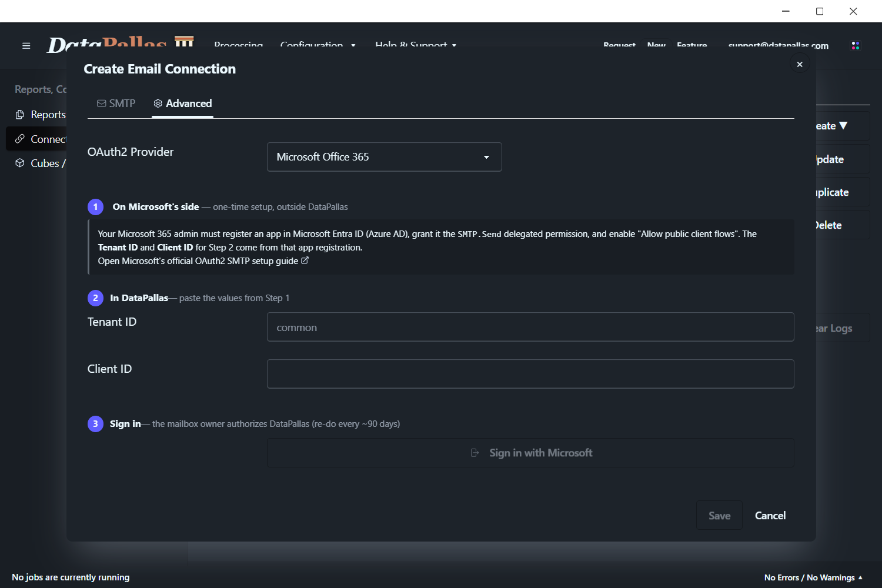The width and height of the screenshot is (882, 588).
Task: Open the Processing menu
Action: click(238, 45)
